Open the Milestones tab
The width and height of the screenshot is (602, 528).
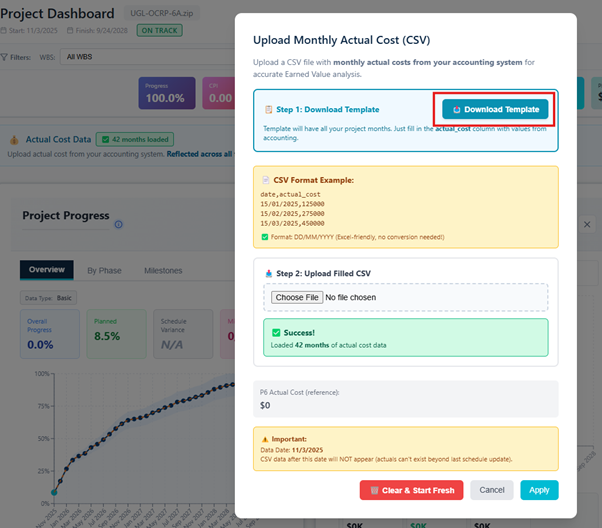point(163,270)
